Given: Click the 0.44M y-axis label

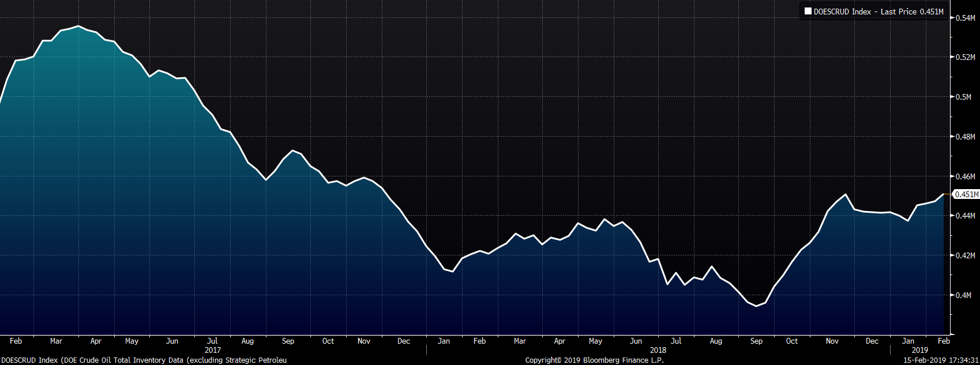Looking at the screenshot, I should pyautogui.click(x=965, y=216).
